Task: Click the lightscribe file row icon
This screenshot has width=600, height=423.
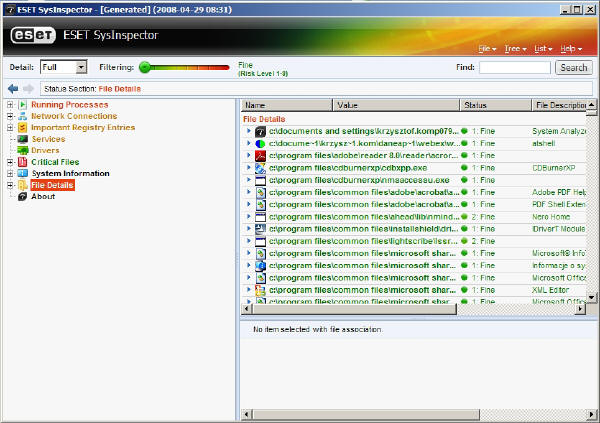Action: (x=260, y=241)
